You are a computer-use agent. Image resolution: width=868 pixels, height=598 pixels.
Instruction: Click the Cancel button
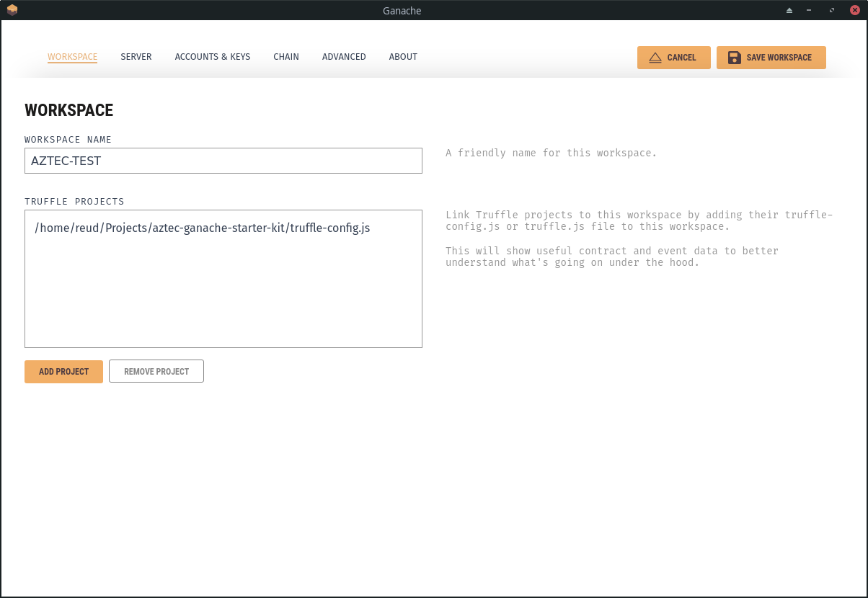674,58
